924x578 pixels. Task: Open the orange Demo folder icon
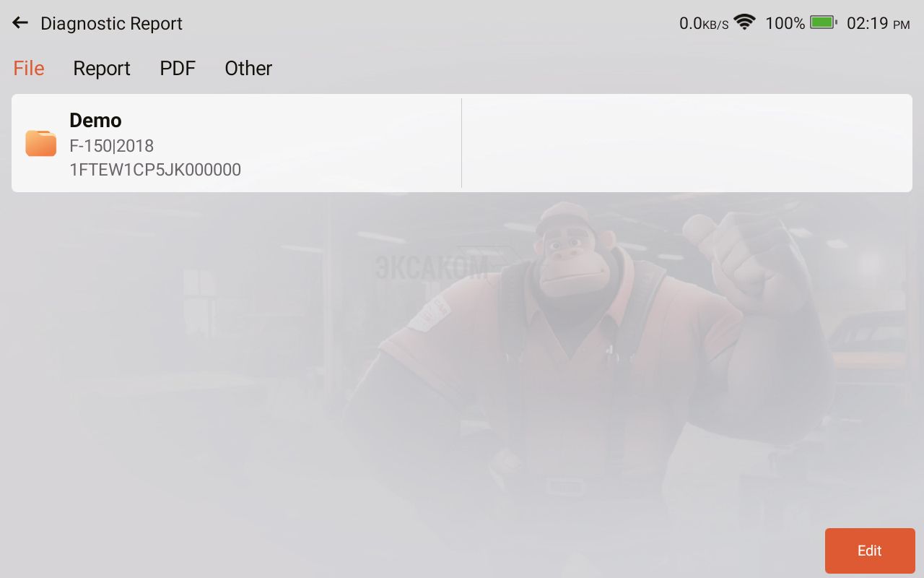(41, 143)
